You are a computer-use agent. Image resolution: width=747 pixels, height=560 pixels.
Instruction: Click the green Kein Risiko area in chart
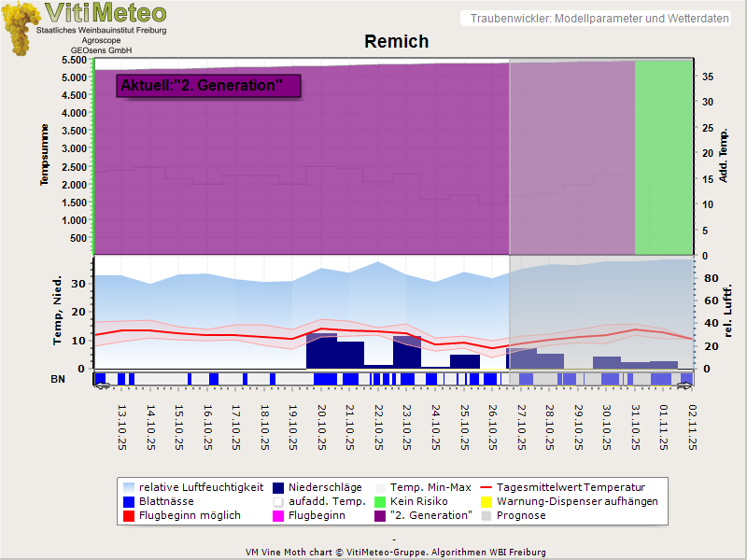coord(663,159)
